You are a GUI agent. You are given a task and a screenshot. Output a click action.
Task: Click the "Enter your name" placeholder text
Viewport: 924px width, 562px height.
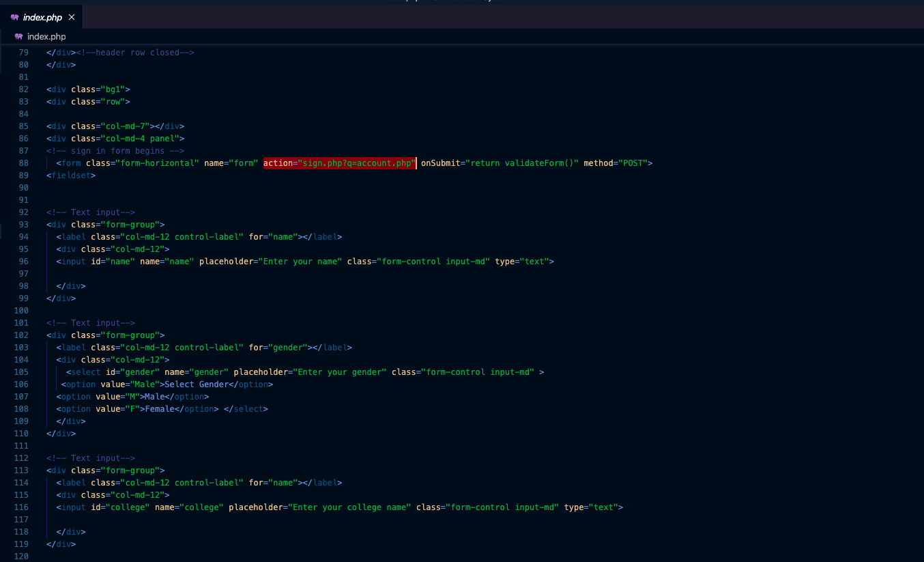[300, 262]
